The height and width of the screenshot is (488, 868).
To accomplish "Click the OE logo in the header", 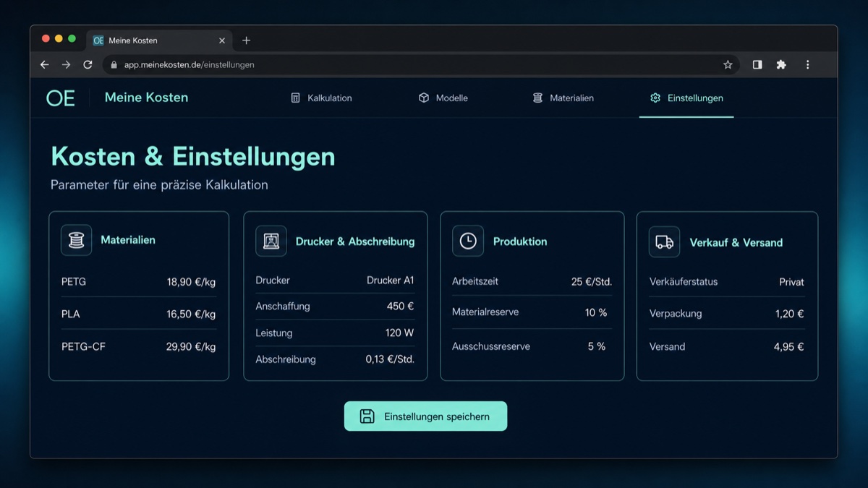I will tap(61, 98).
